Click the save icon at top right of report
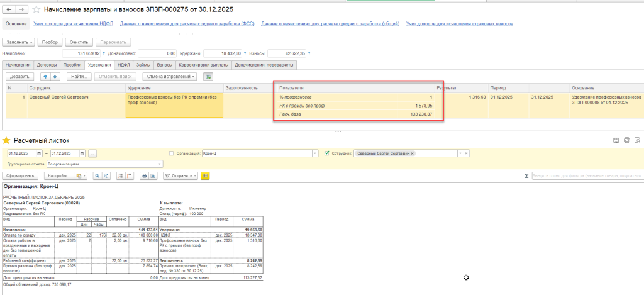The height and width of the screenshot is (295, 644). 616,140
